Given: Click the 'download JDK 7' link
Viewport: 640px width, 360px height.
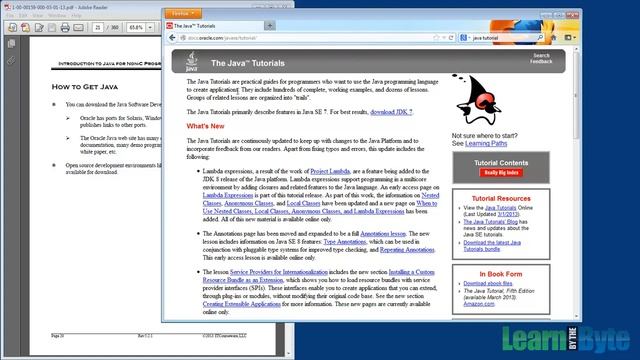Looking at the screenshot, I should coord(391,112).
